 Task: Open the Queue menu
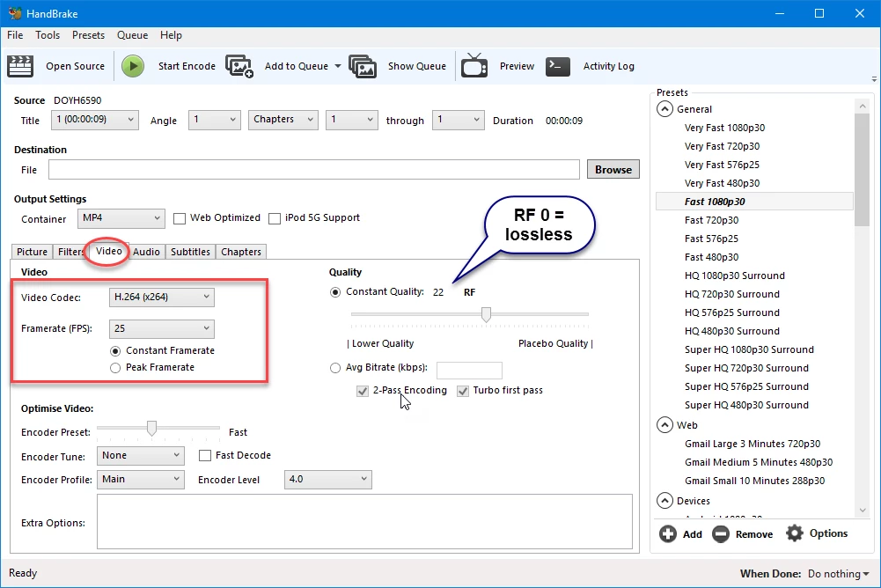click(x=133, y=35)
